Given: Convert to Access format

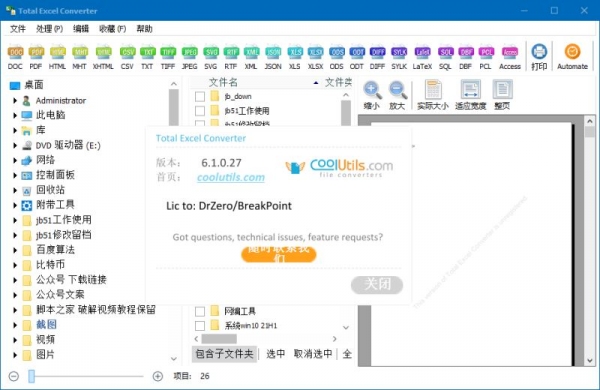Looking at the screenshot, I should coord(510,57).
